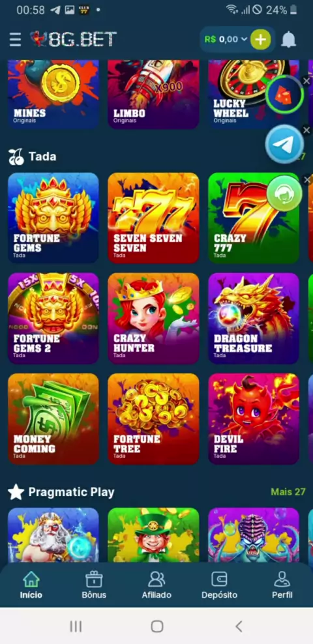313x644 pixels.
Task: Open the Afiliado tab
Action: (156, 584)
